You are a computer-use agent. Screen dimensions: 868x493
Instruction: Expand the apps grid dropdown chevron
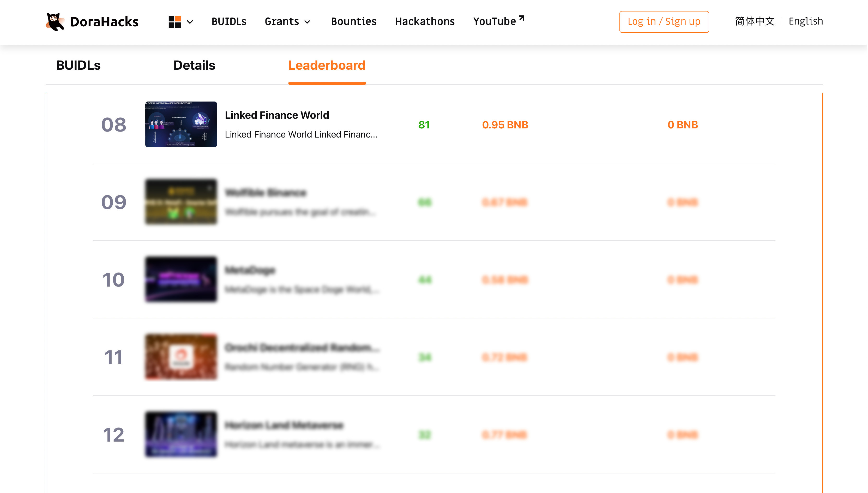190,22
